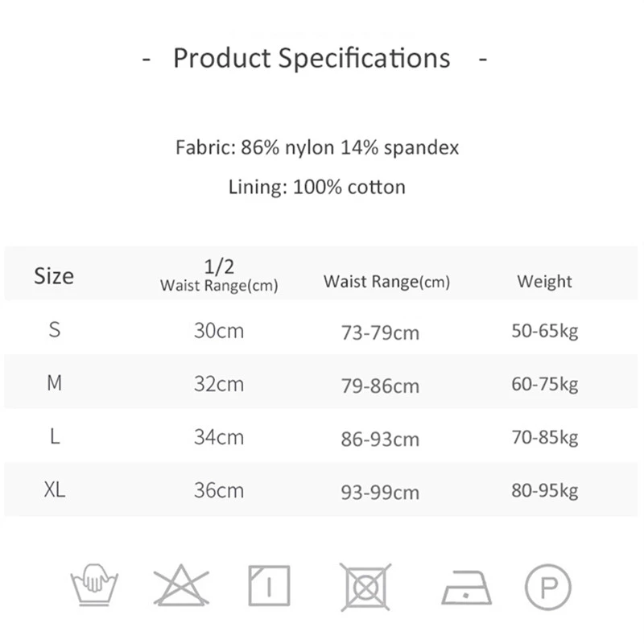The width and height of the screenshot is (644, 644).
Task: Click the line dry square icon
Action: 269,585
